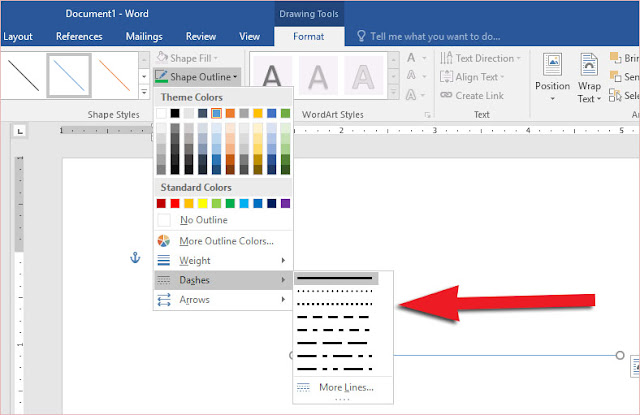Image resolution: width=640 pixels, height=415 pixels.
Task: Select the first WordArt style A
Action: point(272,75)
